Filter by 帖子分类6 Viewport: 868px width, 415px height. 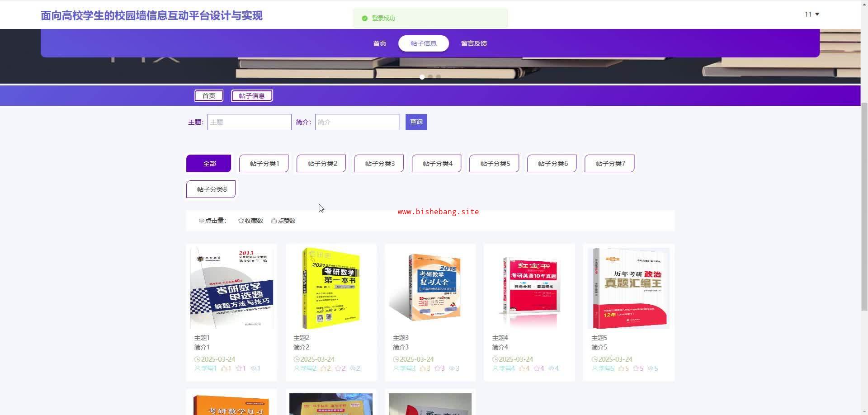552,164
